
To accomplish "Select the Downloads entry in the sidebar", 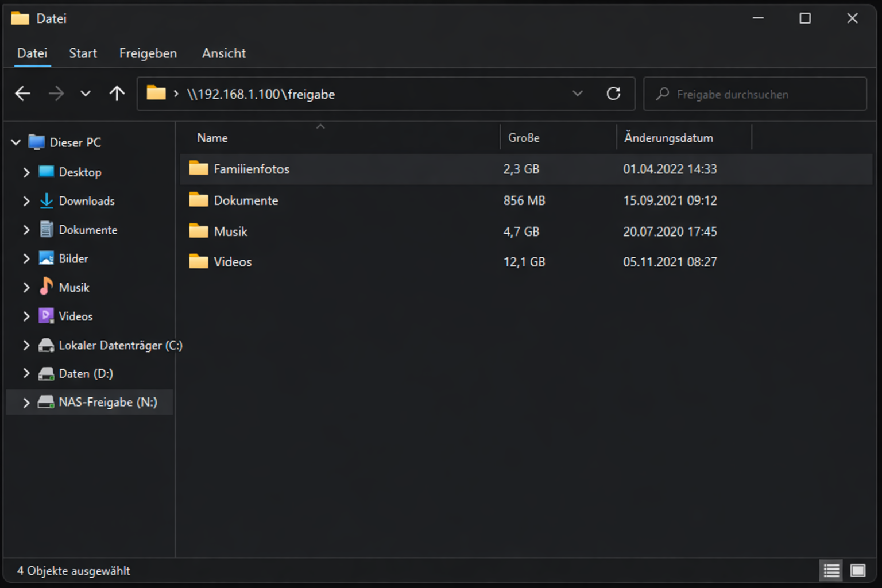I will pos(86,201).
